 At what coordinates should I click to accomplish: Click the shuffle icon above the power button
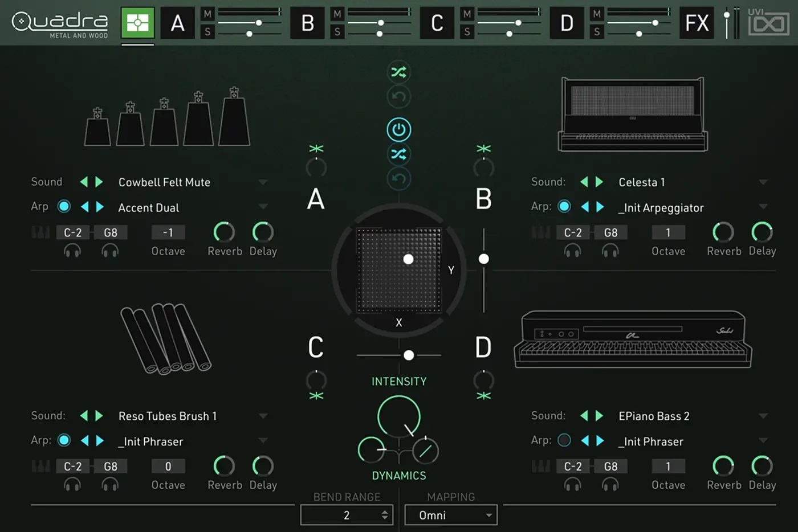pyautogui.click(x=398, y=72)
